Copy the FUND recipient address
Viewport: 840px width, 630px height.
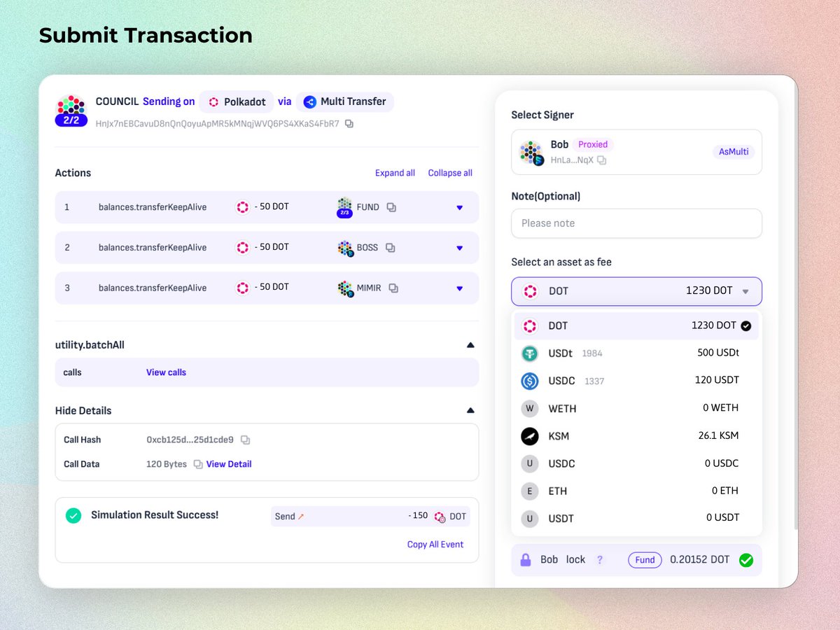[x=391, y=207]
